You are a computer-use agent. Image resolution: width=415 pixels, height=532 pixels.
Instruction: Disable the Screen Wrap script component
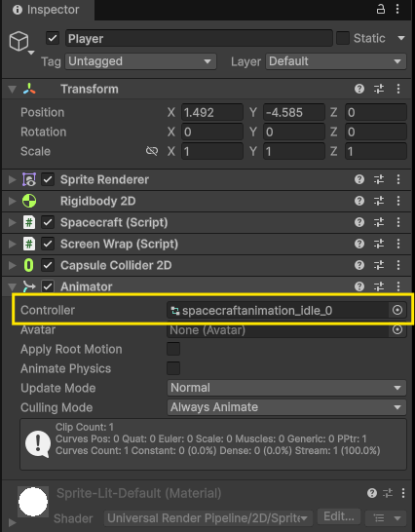click(48, 244)
